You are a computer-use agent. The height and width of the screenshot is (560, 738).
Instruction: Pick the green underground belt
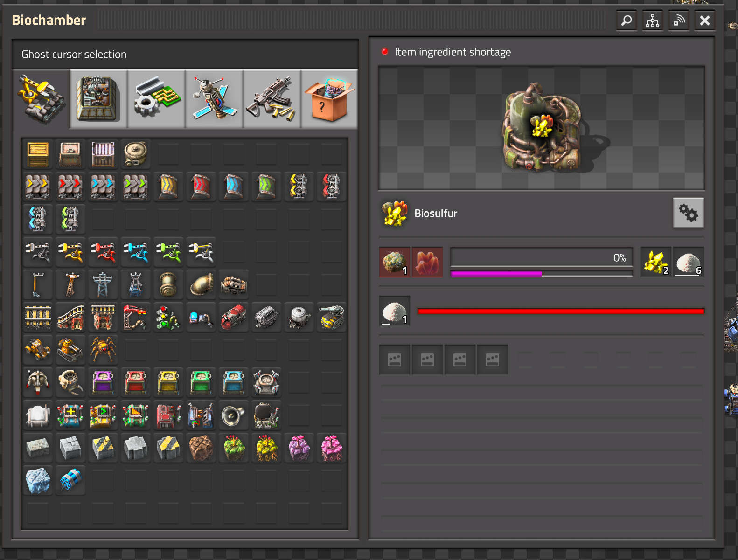pyautogui.click(x=266, y=187)
